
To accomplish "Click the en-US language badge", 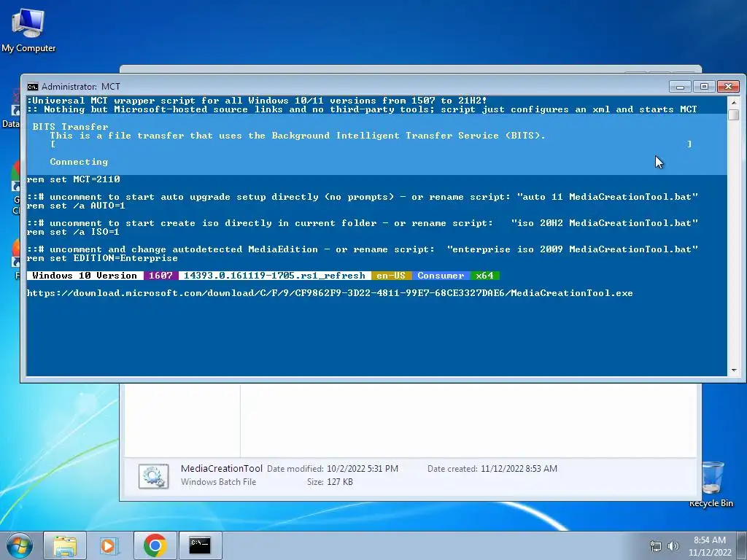I will point(391,276).
